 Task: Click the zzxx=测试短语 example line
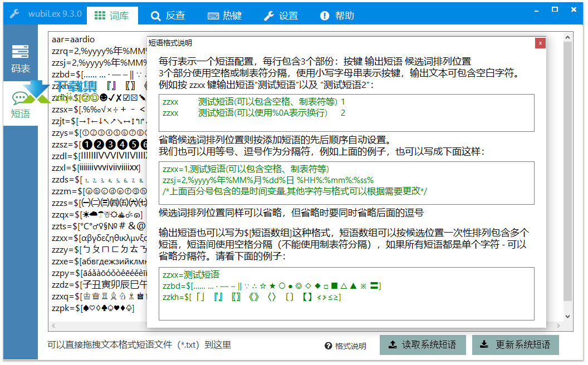[191, 275]
